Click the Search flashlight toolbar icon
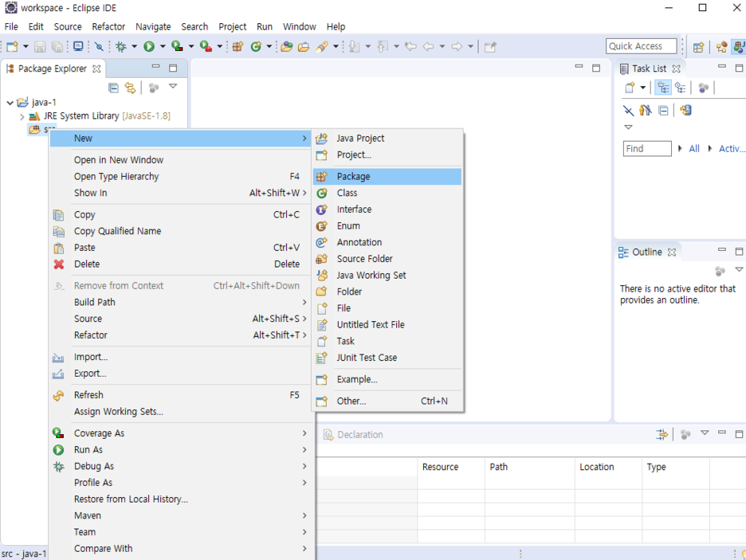 [x=322, y=46]
